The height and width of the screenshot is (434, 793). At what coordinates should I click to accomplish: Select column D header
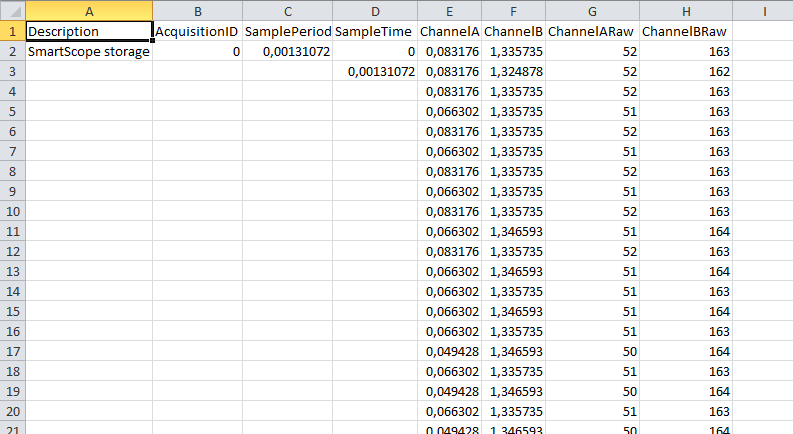(x=375, y=10)
